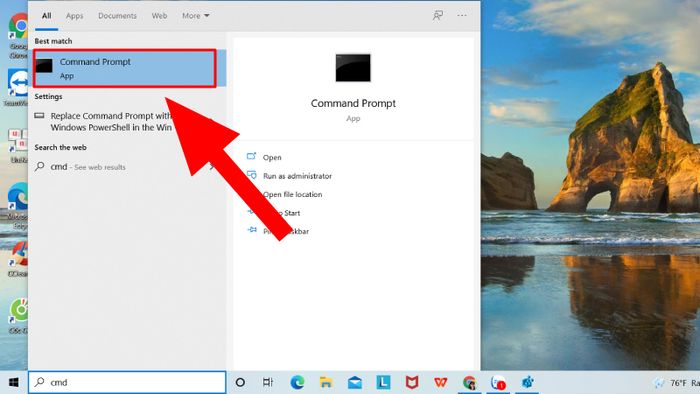
Task: Launch the Mail app taskbar icon
Action: point(354,383)
